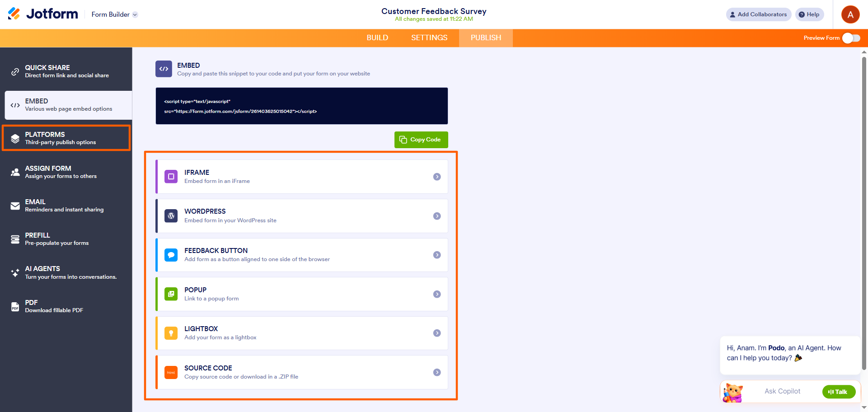Click the Copy Code button
The image size is (868, 412).
421,140
